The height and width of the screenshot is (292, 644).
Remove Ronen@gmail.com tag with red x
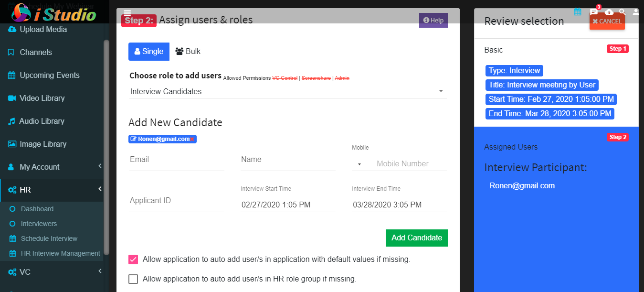coord(192,139)
